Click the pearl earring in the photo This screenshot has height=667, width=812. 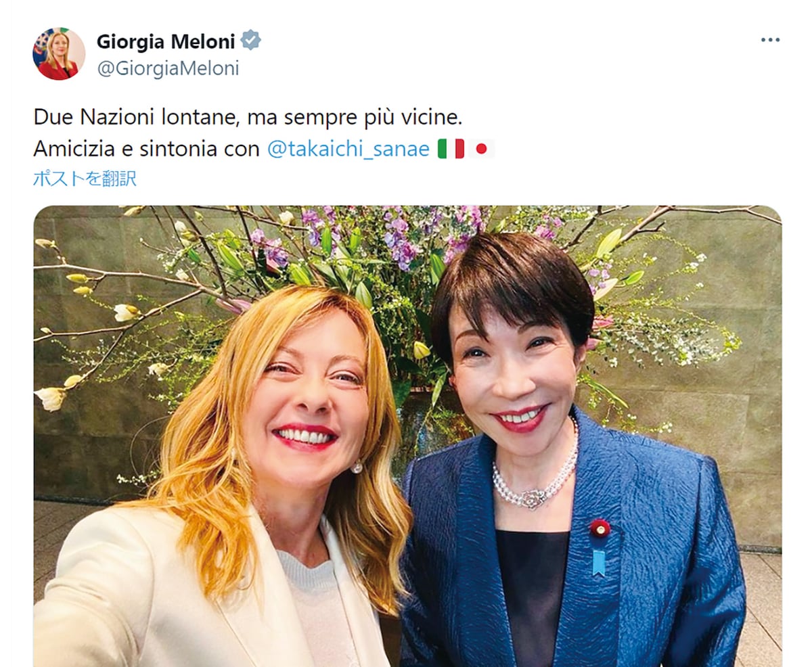coord(357,467)
